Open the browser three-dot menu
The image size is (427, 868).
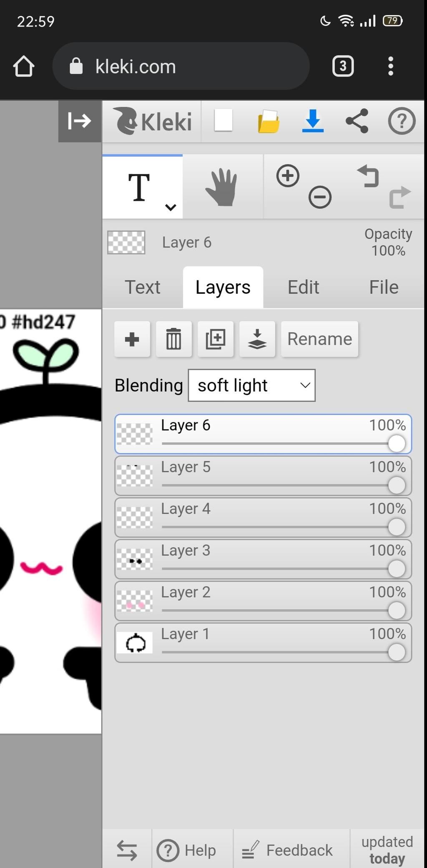coord(390,66)
